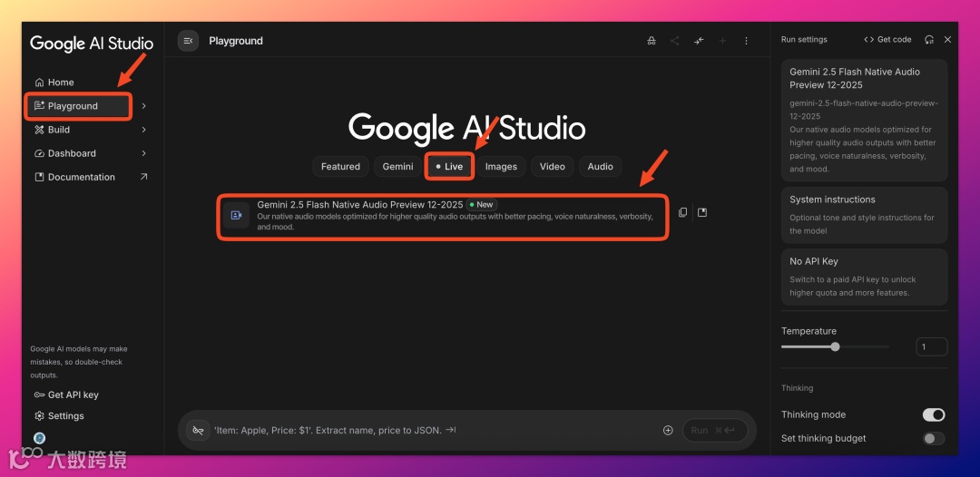
Task: Click the Home icon in the sidebar
Action: 39,83
